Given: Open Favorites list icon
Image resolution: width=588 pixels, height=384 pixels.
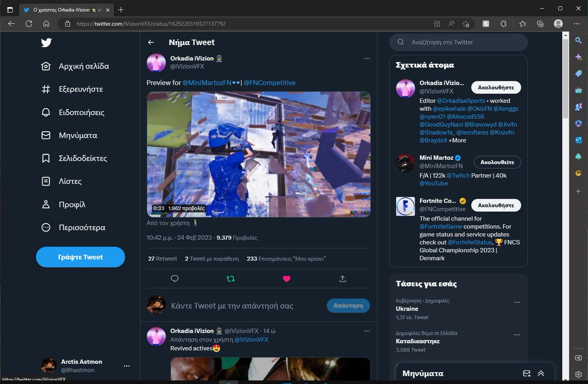Looking at the screenshot, I should pos(522,24).
